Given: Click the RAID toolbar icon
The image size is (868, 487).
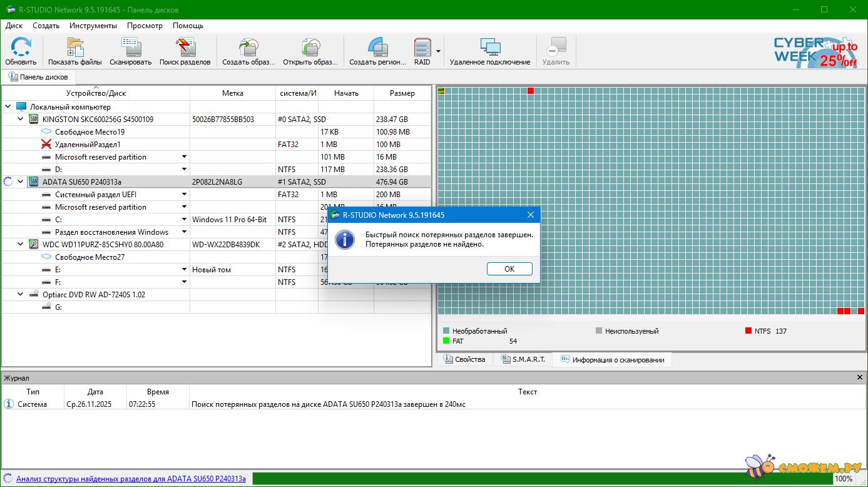Looking at the screenshot, I should point(422,48).
